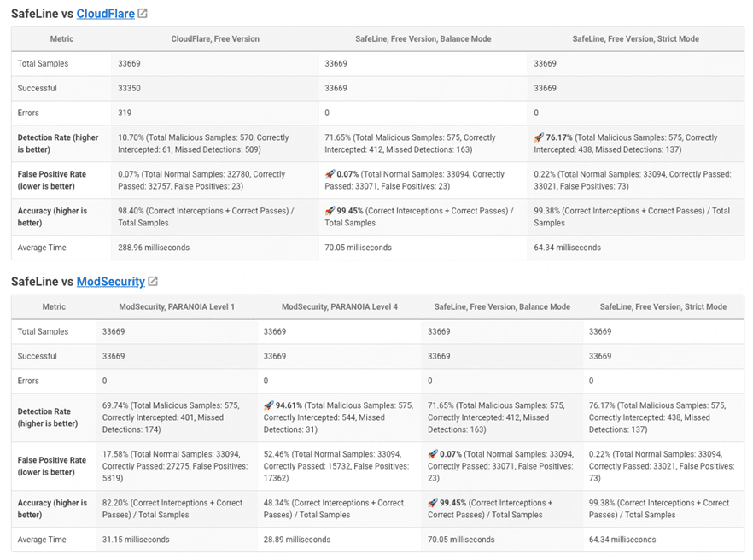
Task: Click the 52.46% false positive rate cell
Action: [x=339, y=466]
